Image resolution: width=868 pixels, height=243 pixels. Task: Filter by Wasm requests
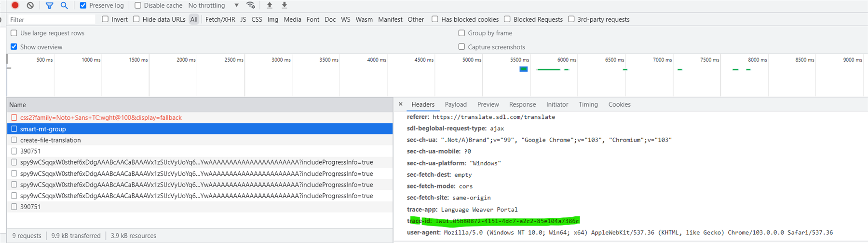click(364, 19)
